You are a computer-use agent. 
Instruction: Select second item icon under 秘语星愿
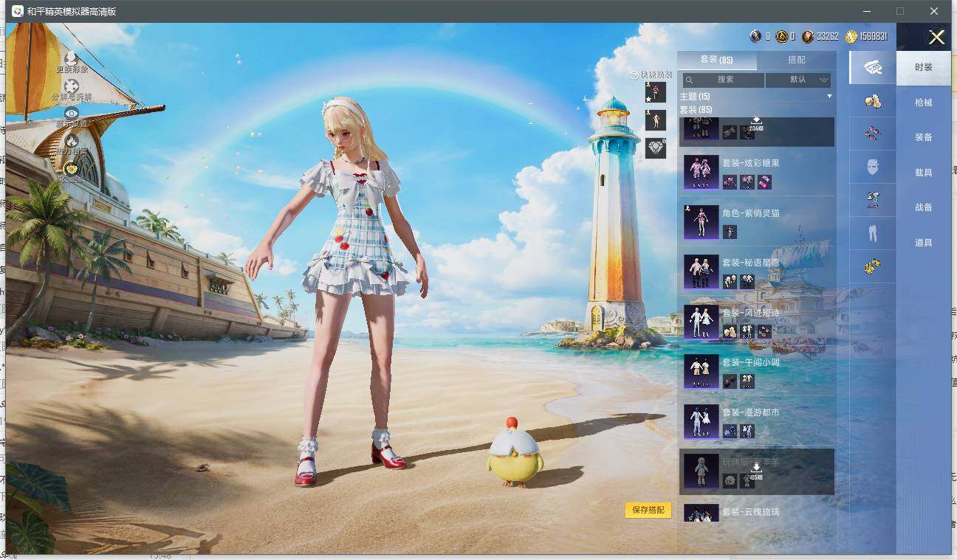coord(747,281)
